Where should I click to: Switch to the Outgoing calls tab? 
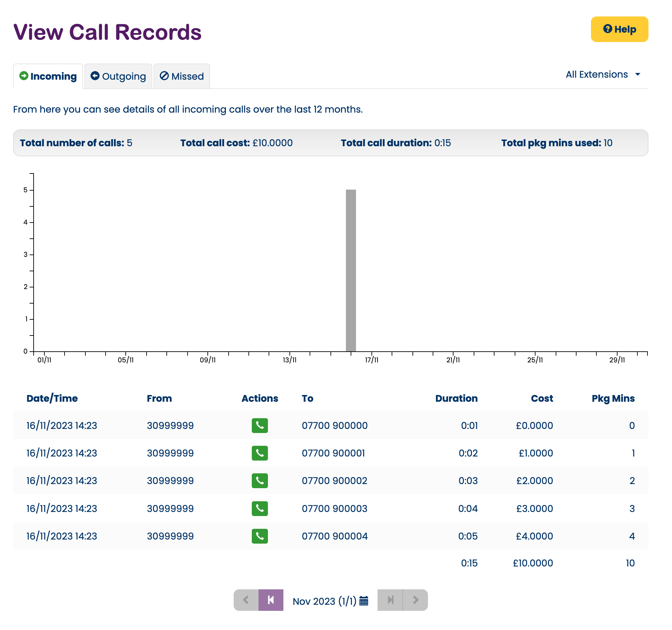118,76
